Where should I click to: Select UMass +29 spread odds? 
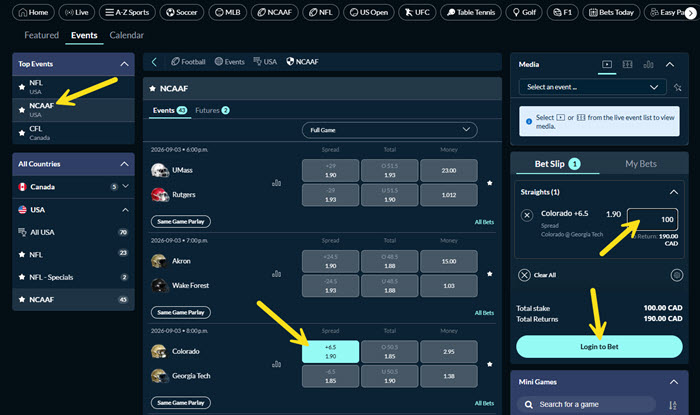[330, 170]
